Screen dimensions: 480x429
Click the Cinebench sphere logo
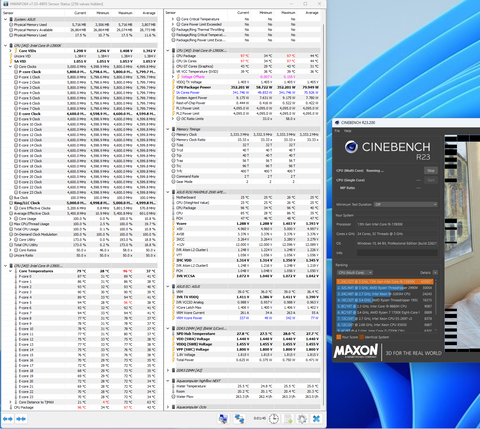click(x=351, y=147)
